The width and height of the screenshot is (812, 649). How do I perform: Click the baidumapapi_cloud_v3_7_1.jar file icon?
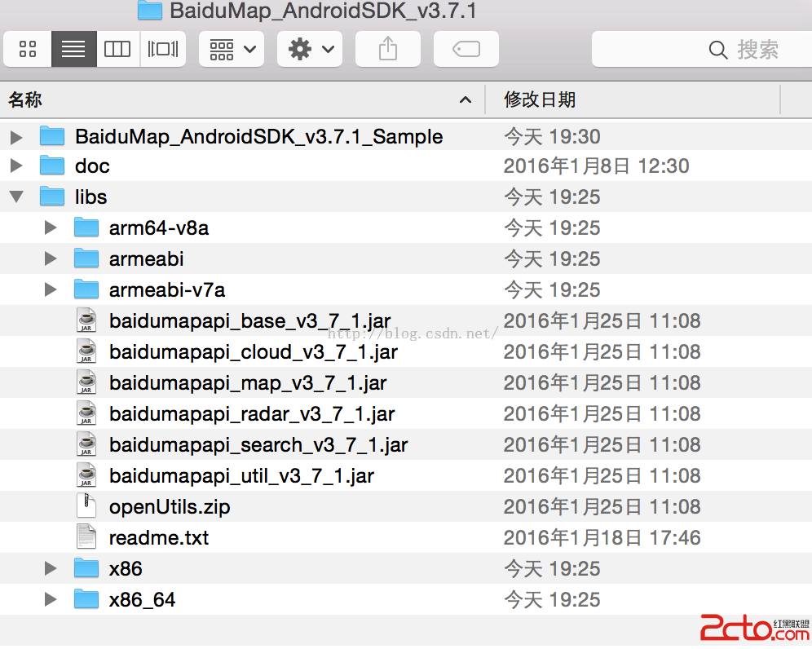click(x=86, y=351)
